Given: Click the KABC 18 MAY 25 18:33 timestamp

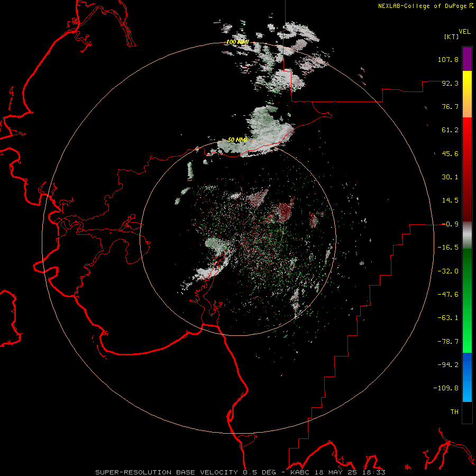Looking at the screenshot, I should pos(338,472).
